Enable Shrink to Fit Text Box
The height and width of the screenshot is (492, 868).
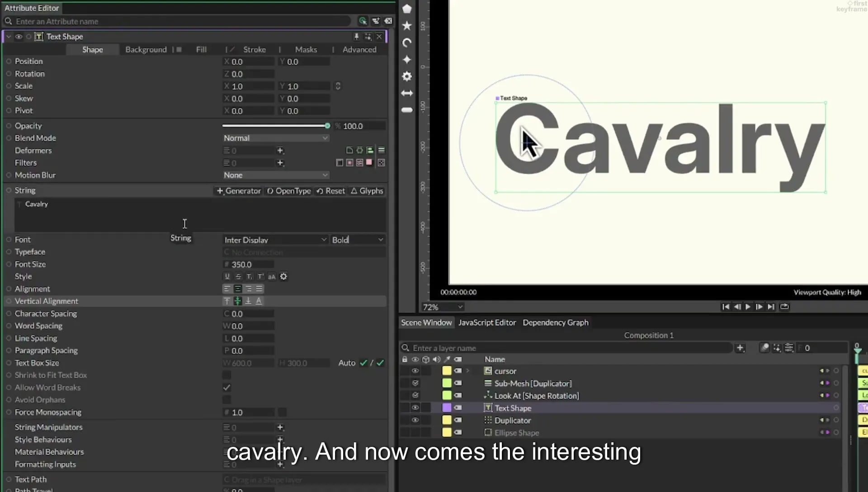226,375
